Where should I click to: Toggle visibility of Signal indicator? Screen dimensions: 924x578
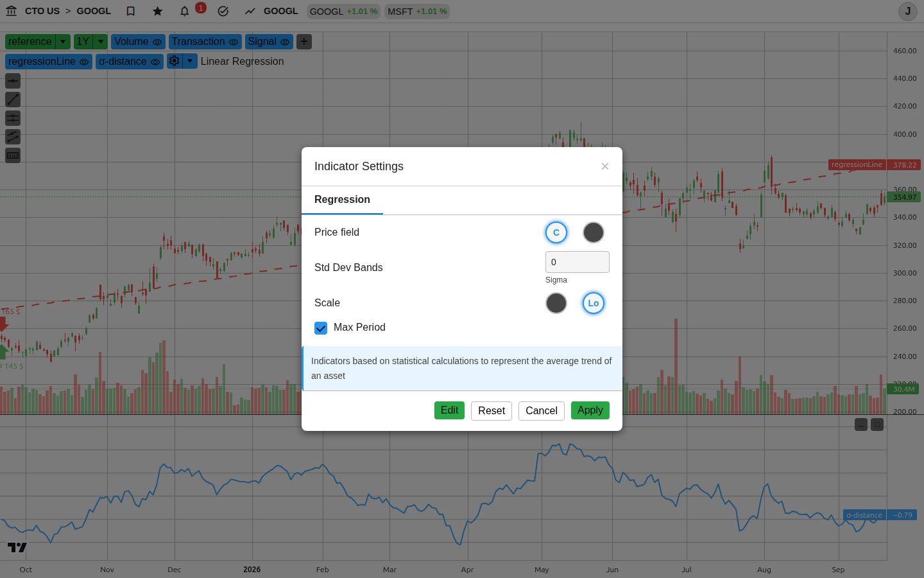tap(285, 42)
